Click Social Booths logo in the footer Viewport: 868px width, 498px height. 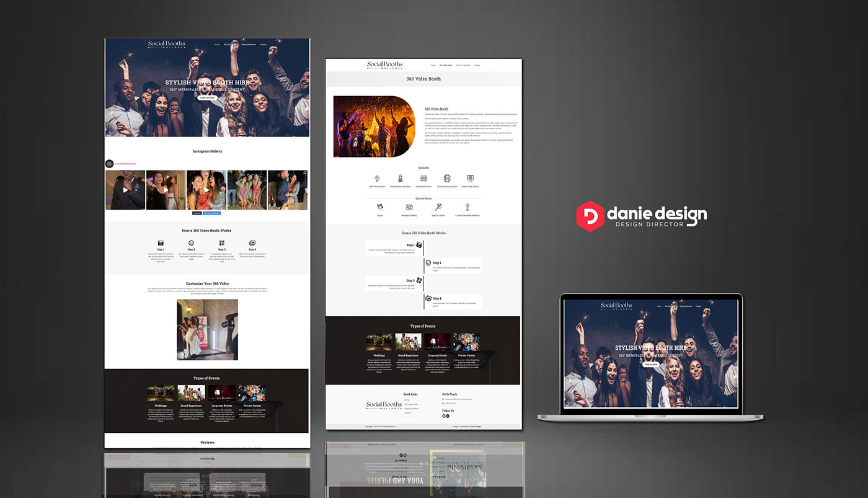click(x=384, y=406)
